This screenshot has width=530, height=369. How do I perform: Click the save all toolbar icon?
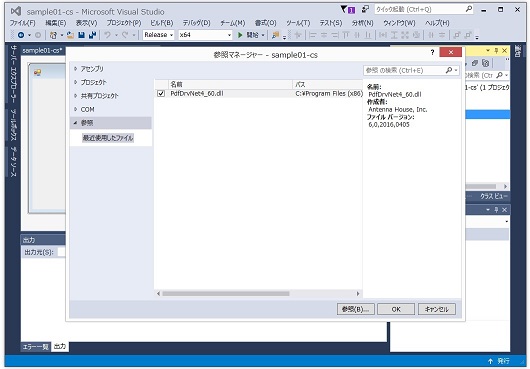coord(92,35)
